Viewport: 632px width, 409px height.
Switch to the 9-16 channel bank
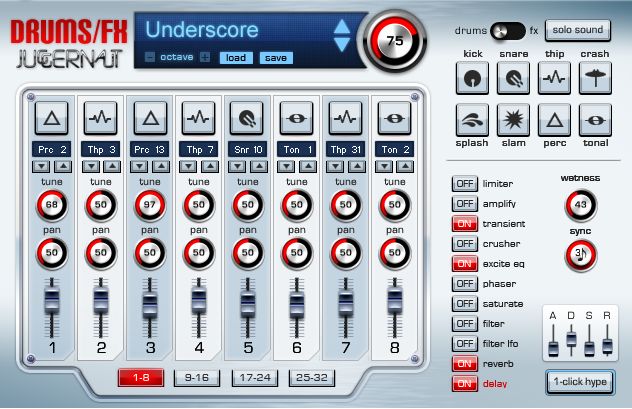click(197, 378)
